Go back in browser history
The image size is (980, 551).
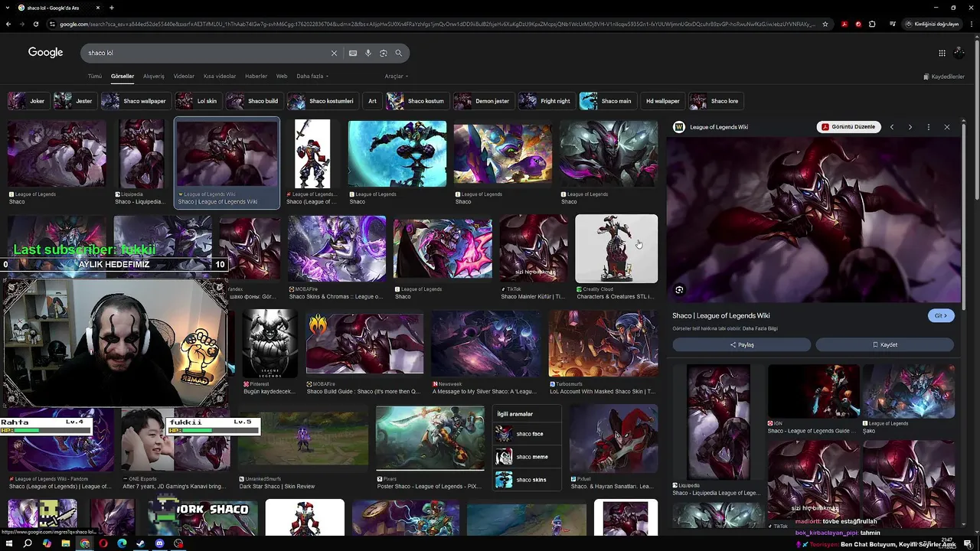coord(8,24)
